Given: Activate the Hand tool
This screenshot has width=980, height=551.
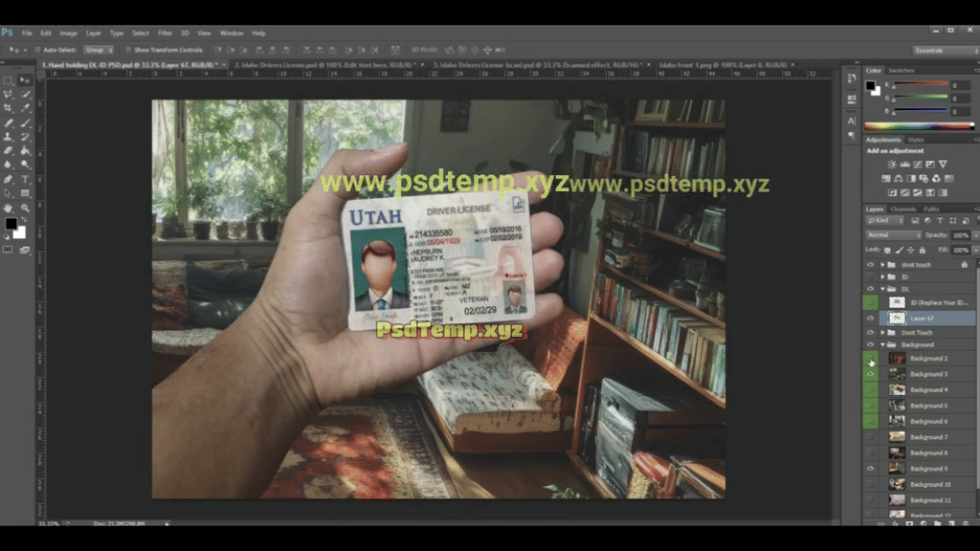Looking at the screenshot, I should point(9,208).
